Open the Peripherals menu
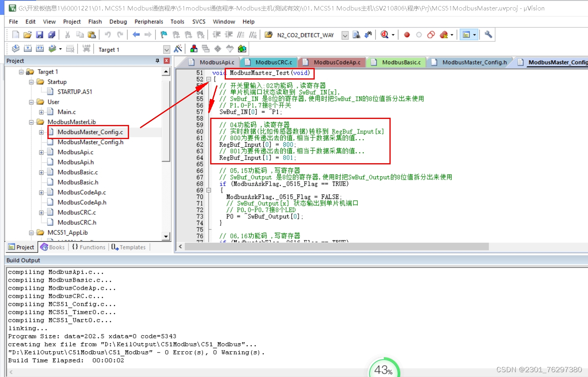The width and height of the screenshot is (588, 377). tap(149, 22)
